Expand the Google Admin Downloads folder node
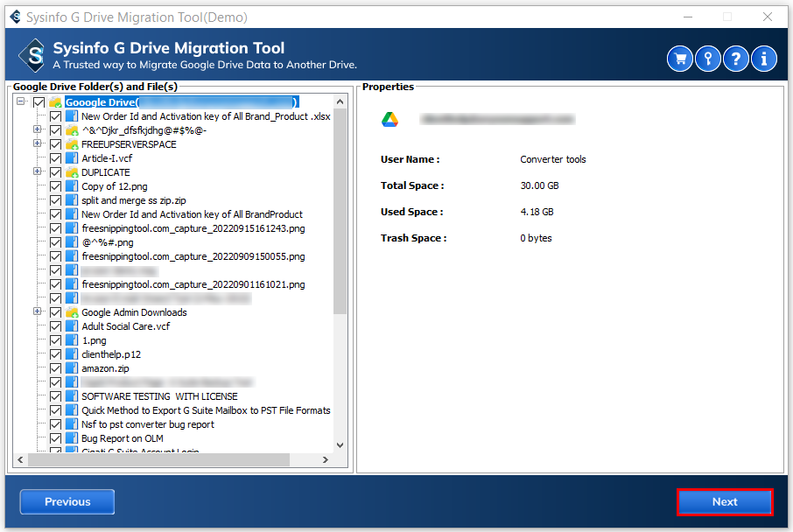The image size is (793, 532). 38,312
